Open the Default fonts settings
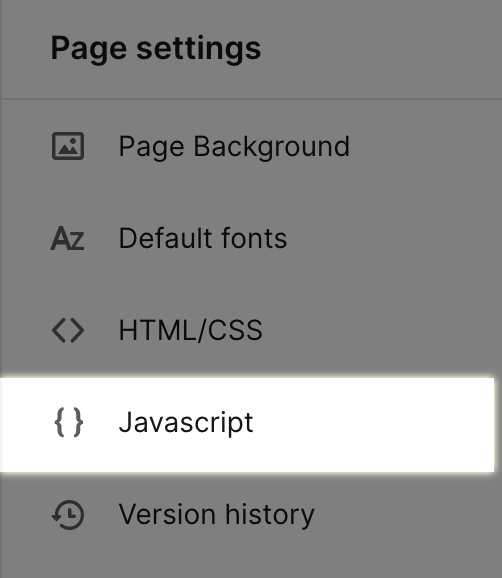This screenshot has height=578, width=502. (x=248, y=238)
